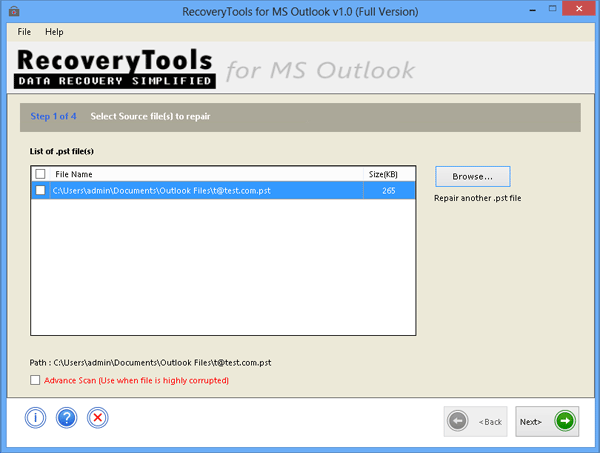Viewport: 600px width, 453px height.
Task: Maximize the RecoveryTools window
Action: click(x=552, y=8)
